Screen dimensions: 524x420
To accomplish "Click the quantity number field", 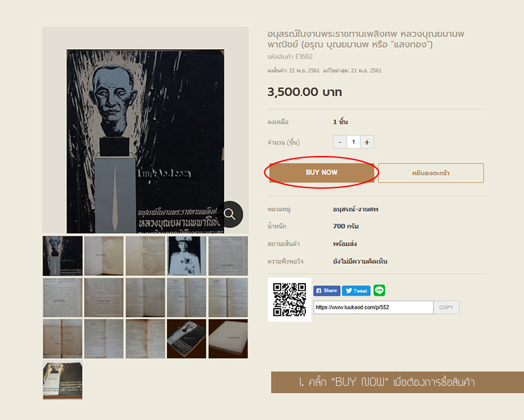I will (354, 142).
